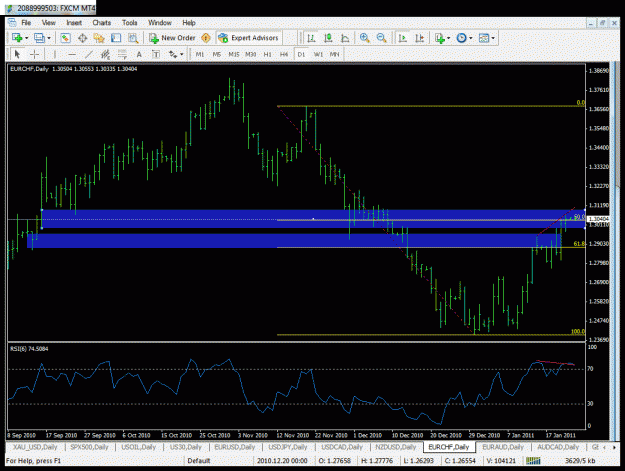Open the Strategy Tester icon
Screen dimensions: 625x471
[x=133, y=38]
